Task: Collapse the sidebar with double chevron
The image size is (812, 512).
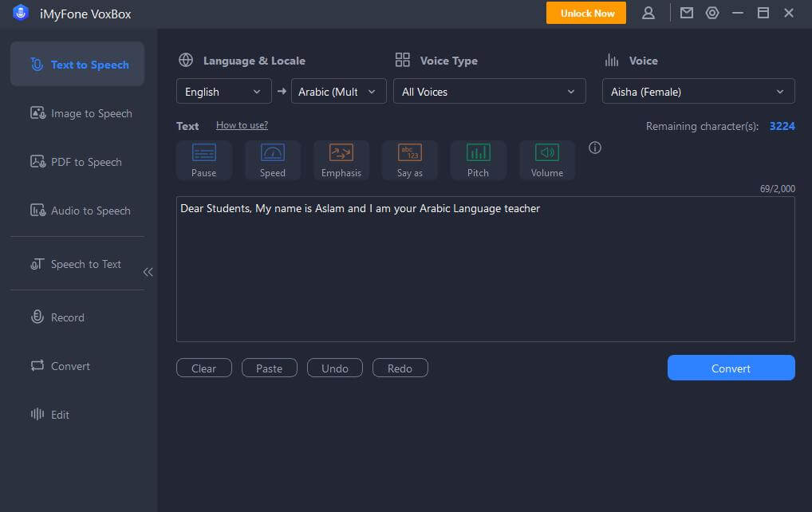Action: [148, 272]
